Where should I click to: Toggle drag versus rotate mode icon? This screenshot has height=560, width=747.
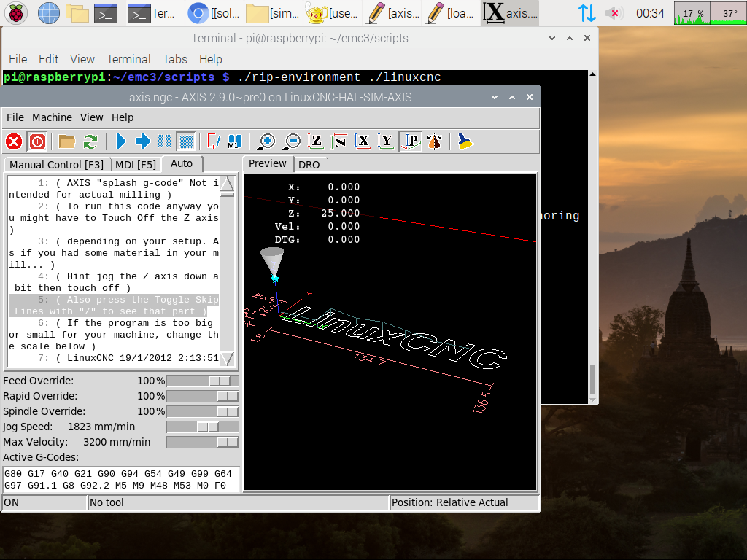(x=434, y=141)
